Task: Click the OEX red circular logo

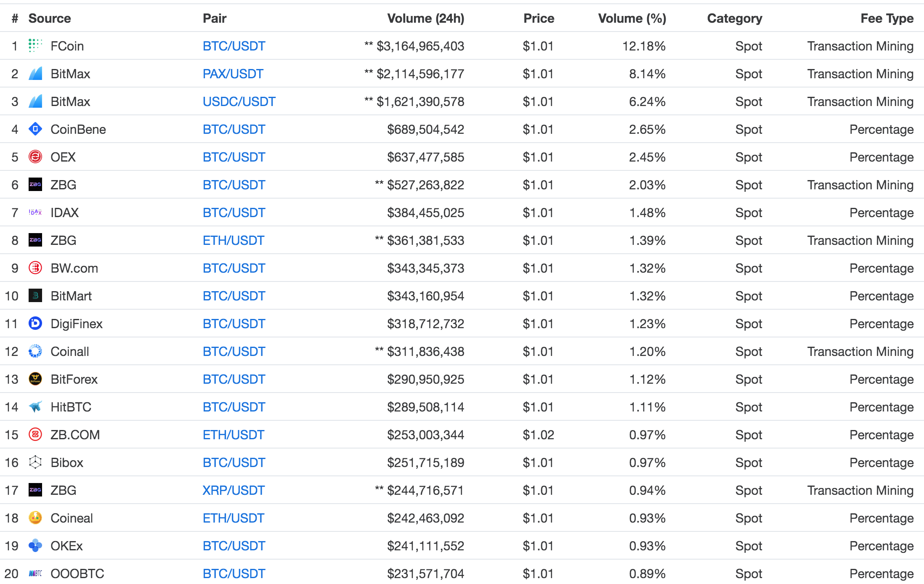Action: pyautogui.click(x=35, y=157)
